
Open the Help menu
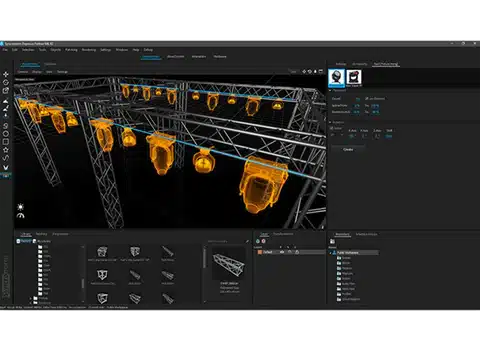coord(136,50)
